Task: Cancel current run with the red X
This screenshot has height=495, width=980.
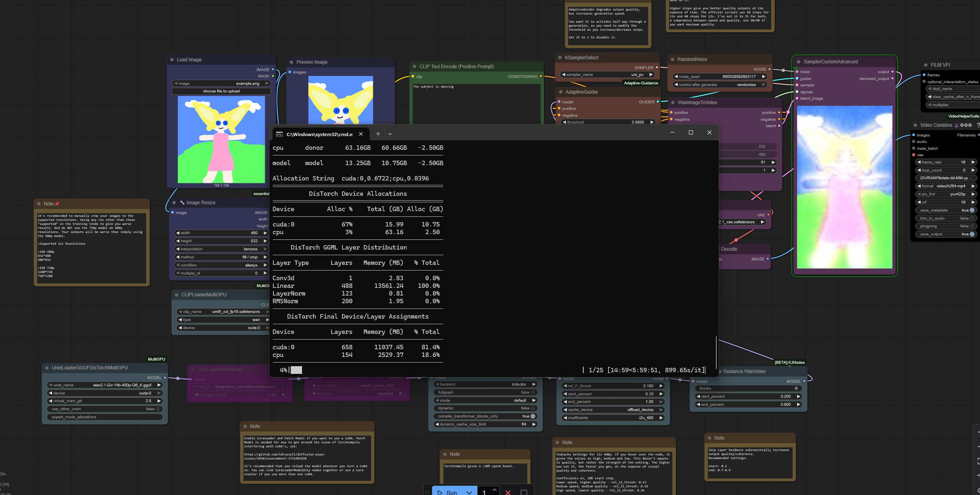Action: click(508, 492)
